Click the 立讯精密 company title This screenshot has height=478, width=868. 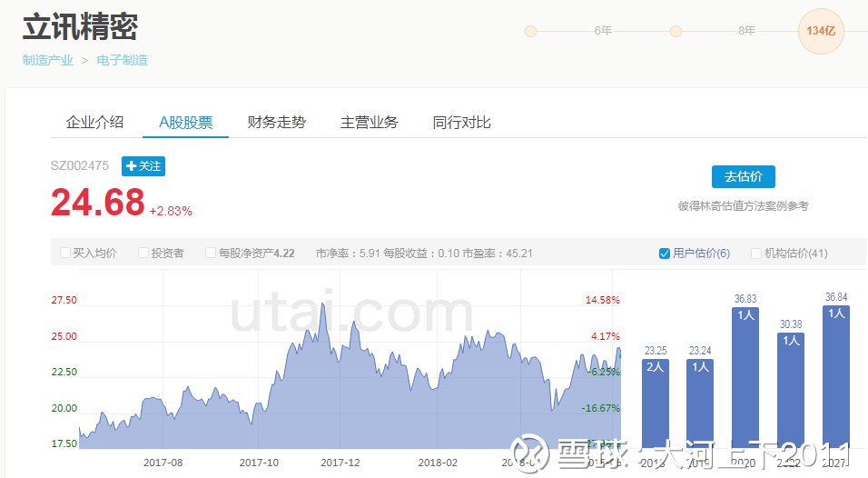pyautogui.click(x=80, y=26)
